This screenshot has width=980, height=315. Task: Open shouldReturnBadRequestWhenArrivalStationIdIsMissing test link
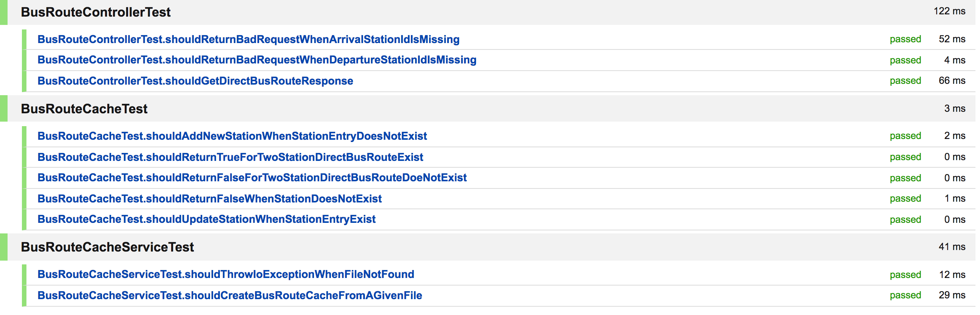click(x=249, y=39)
